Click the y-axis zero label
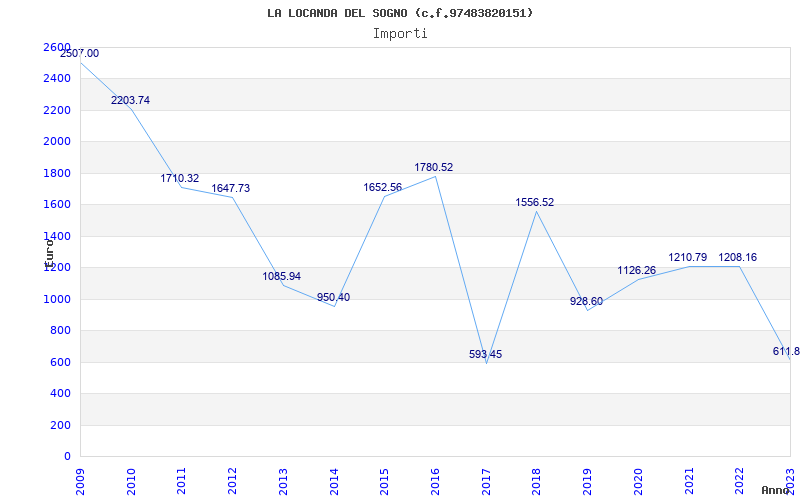The width and height of the screenshot is (800, 500). (x=67, y=456)
